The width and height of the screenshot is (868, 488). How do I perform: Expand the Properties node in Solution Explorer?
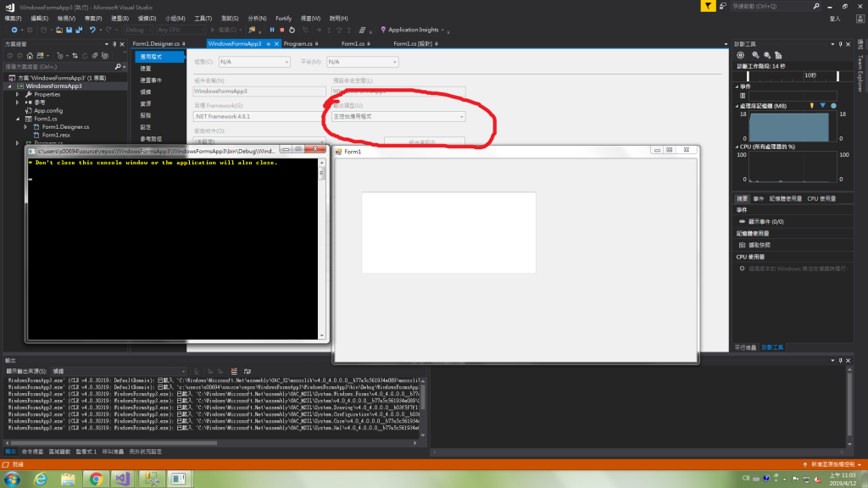(18, 95)
